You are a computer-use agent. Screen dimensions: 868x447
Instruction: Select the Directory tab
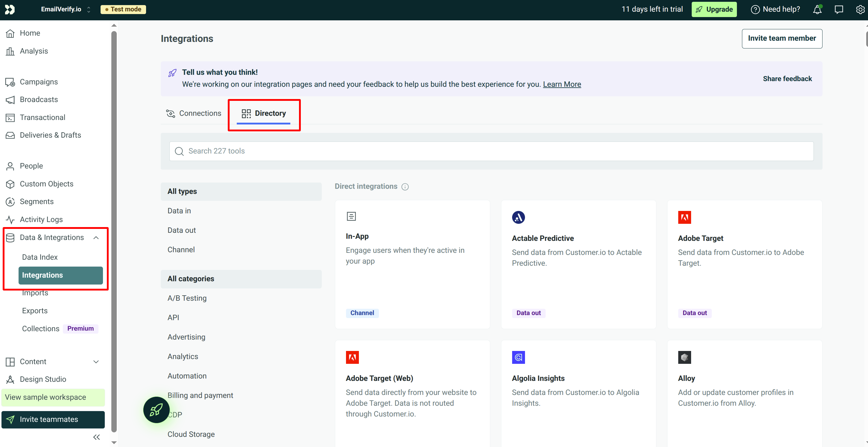[x=264, y=113]
